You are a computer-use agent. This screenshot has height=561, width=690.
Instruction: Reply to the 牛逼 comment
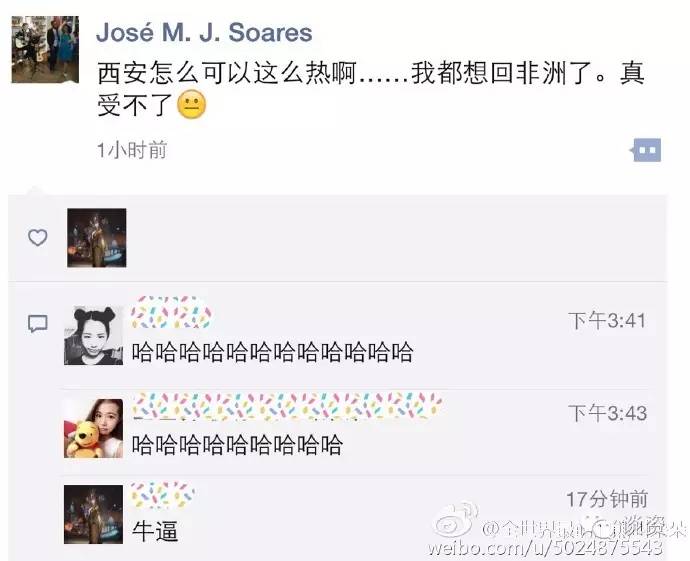pos(155,531)
